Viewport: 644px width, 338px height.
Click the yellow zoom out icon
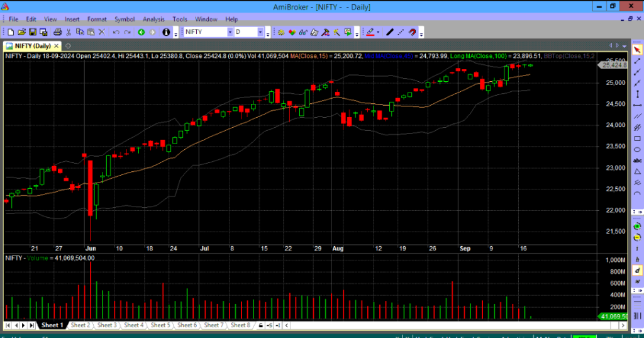point(638,238)
